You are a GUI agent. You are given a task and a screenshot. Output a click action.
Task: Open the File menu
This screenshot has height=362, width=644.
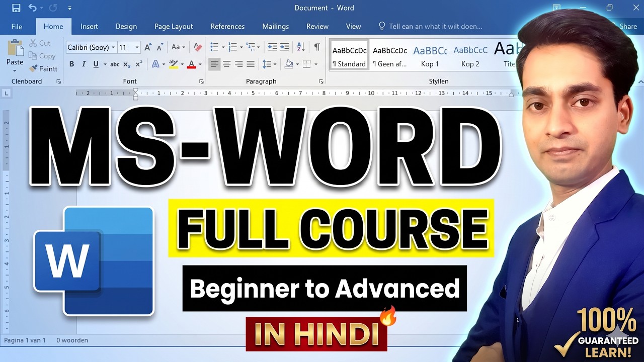[x=17, y=26]
